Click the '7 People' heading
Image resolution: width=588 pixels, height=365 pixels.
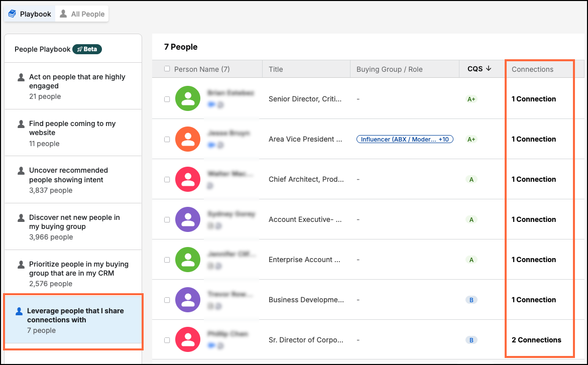point(181,47)
